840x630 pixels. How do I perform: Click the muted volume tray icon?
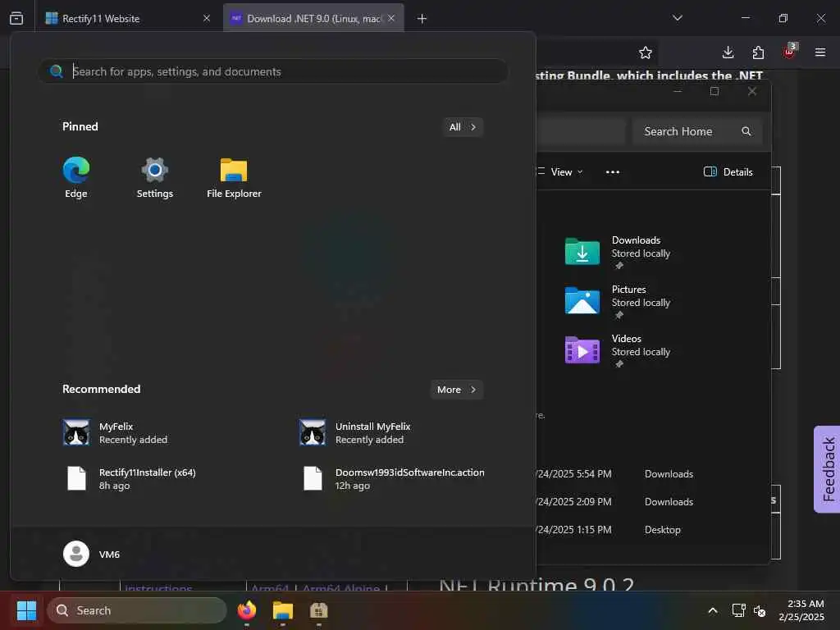(x=760, y=610)
